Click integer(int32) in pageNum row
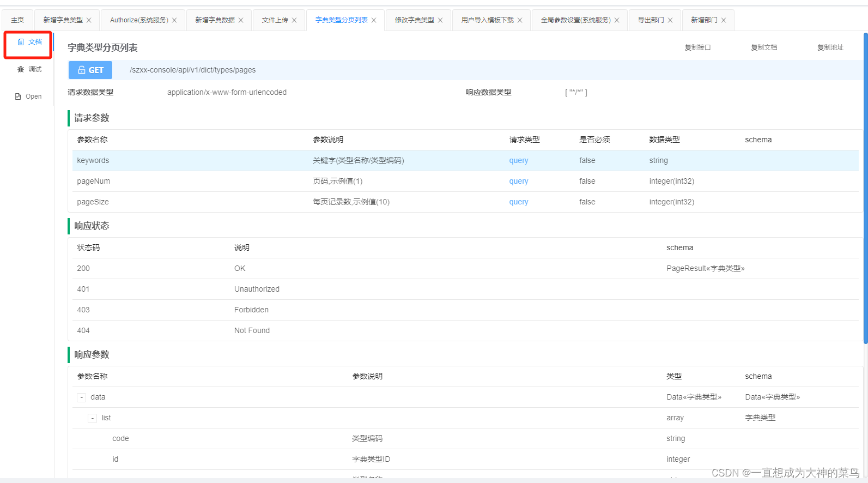Image resolution: width=868 pixels, height=483 pixels. click(671, 181)
